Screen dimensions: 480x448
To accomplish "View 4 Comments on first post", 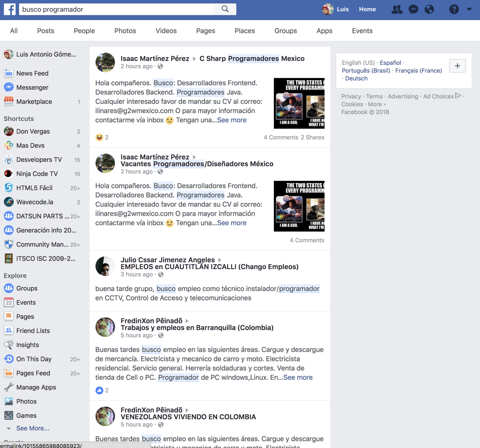I will pos(281,137).
